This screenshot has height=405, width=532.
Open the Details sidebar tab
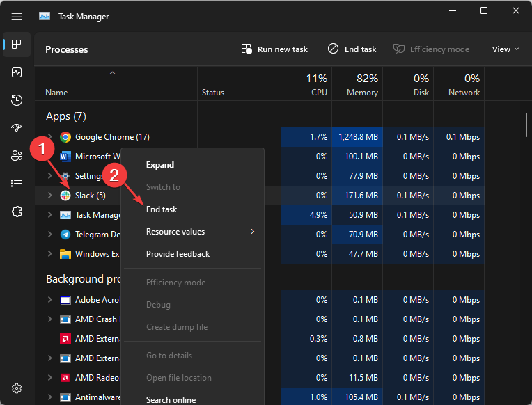[x=17, y=184]
